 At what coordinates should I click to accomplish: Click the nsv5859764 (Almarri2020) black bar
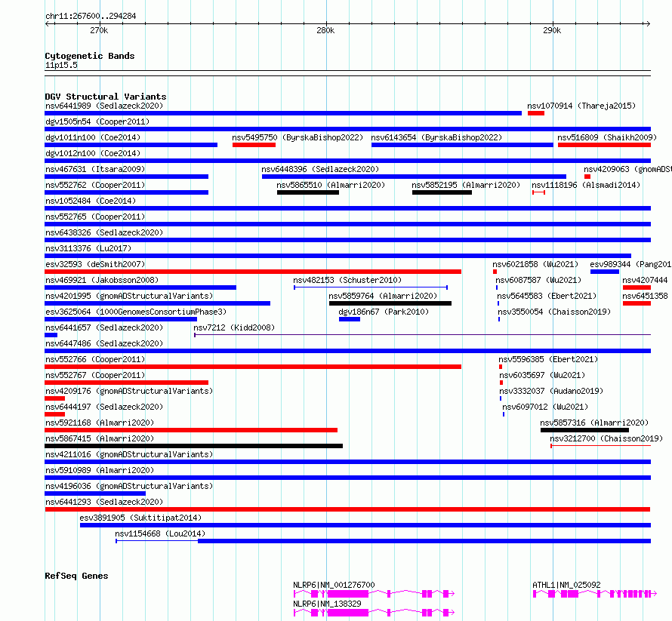[x=390, y=303]
